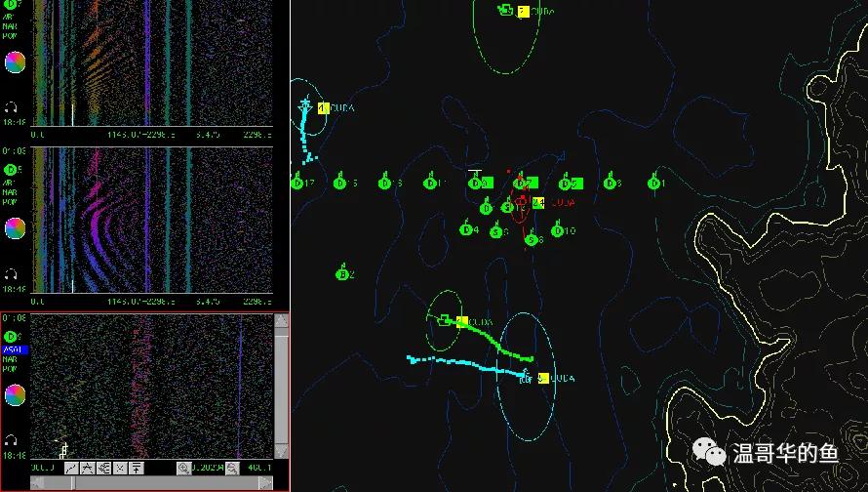Click the cyan ship symbol beside tag 5
868x492 pixels.
coord(526,378)
